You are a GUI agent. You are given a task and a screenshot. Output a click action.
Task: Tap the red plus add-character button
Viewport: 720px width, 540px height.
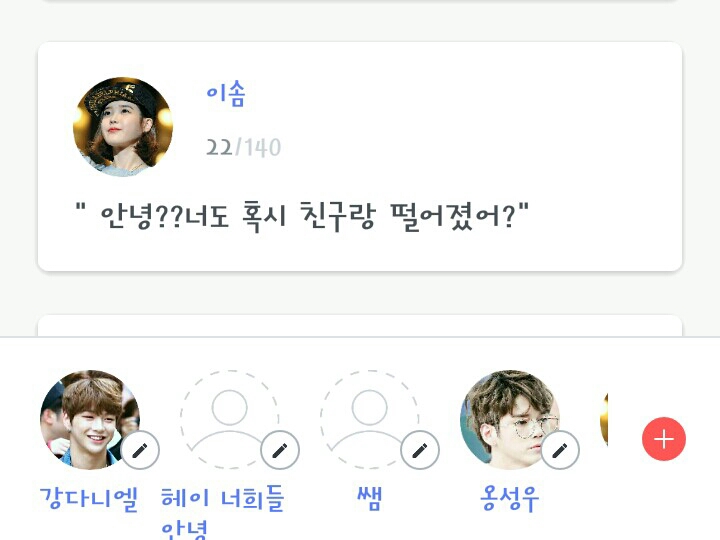664,439
